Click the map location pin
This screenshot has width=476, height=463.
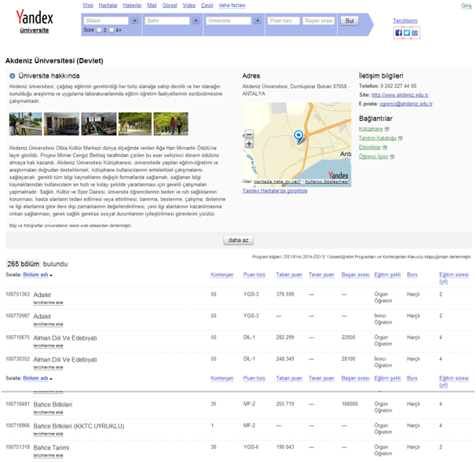pyautogui.click(x=298, y=138)
